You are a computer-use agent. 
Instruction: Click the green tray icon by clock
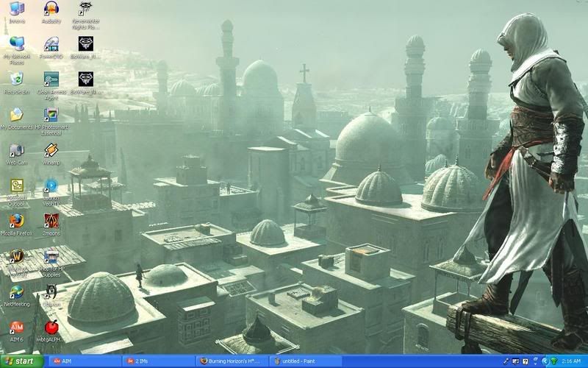click(554, 361)
